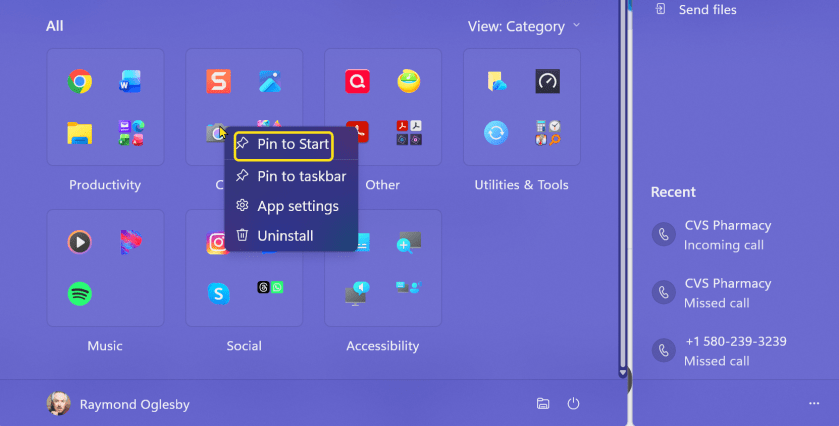839x426 pixels.
Task: Open Google Chrome in Productivity group
Action: coord(80,81)
